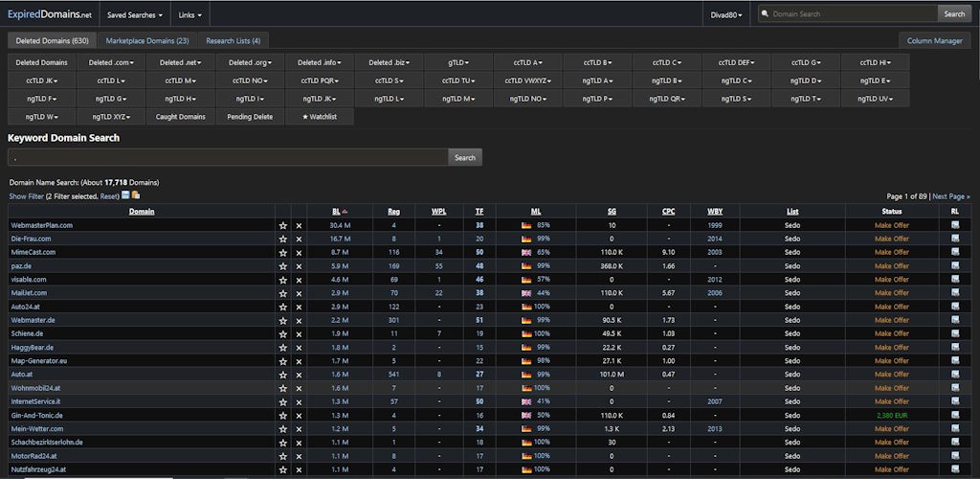The width and height of the screenshot is (980, 479).
Task: Open the WebmasterPlan.com domain link
Action: 42,225
